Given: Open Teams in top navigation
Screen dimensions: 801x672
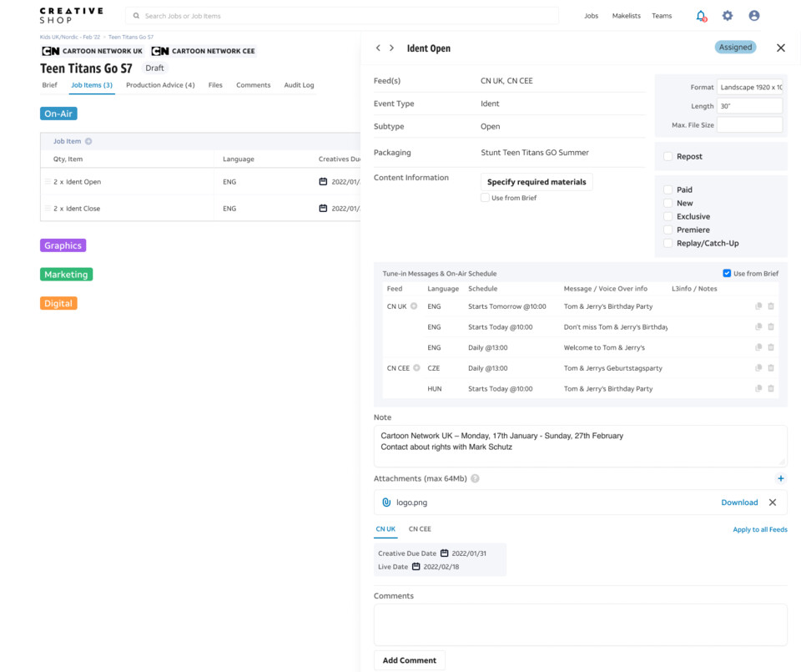Looking at the screenshot, I should tap(662, 16).
